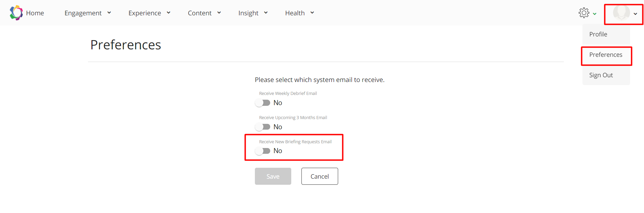Select Profile from user menu
Screen dimensions: 644x213
pyautogui.click(x=598, y=34)
